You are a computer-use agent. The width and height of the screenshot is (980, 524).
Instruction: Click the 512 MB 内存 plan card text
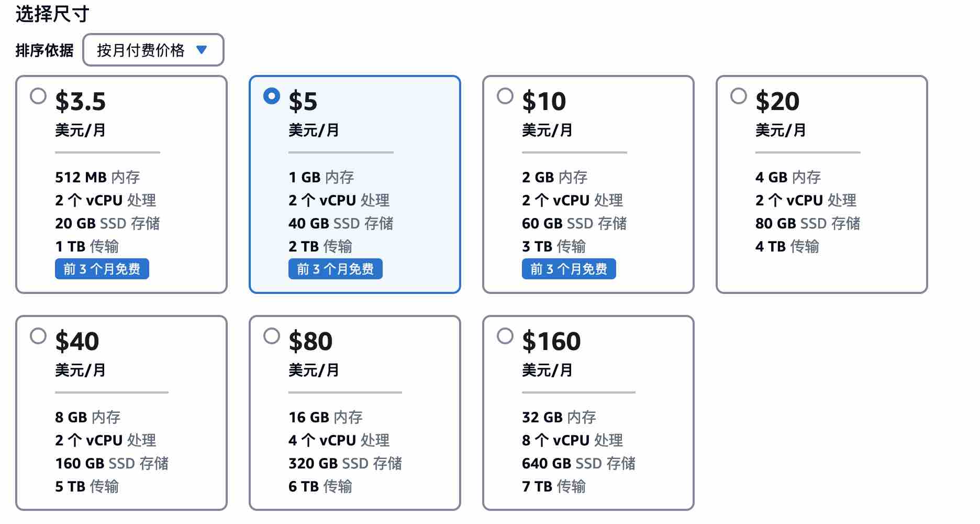97,177
